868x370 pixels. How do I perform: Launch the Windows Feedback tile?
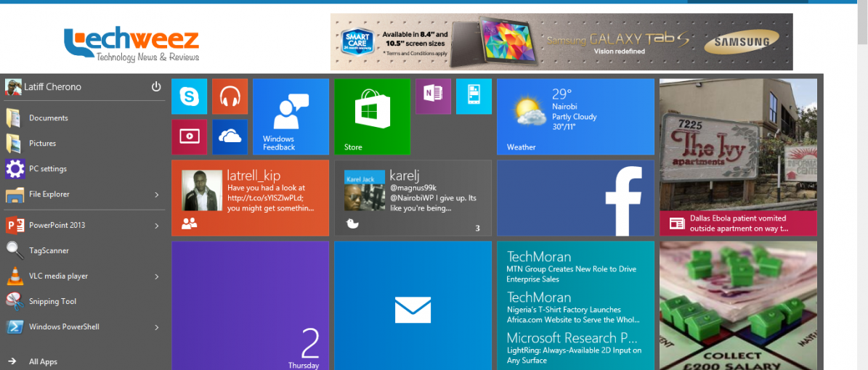pos(291,117)
